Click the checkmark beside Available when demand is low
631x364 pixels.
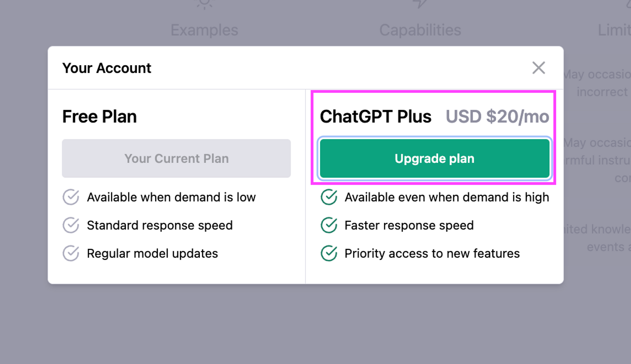pos(71,197)
